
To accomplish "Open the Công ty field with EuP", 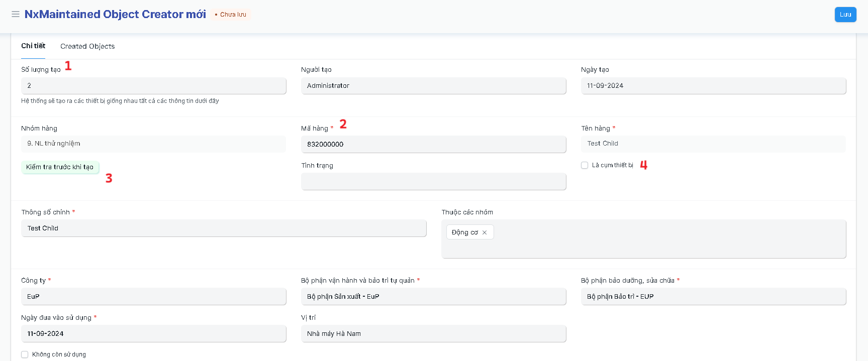I will [x=153, y=296].
